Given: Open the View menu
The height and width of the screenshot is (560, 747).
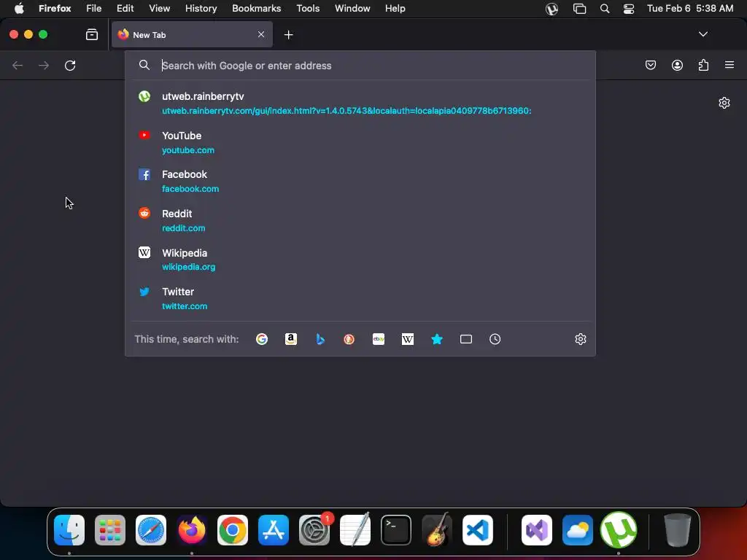Looking at the screenshot, I should tap(159, 9).
